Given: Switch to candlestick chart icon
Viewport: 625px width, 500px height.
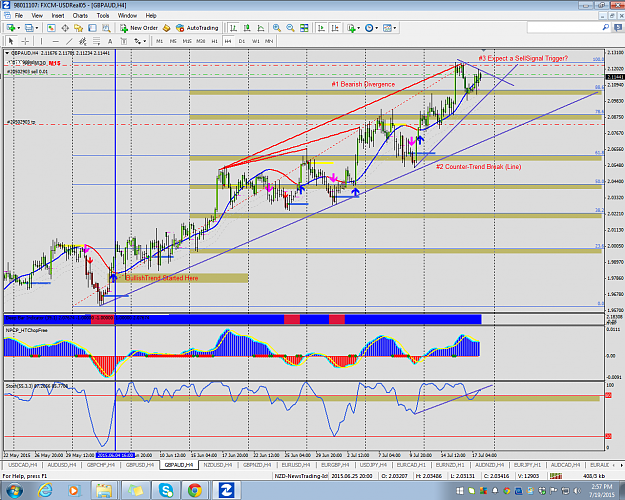Looking at the screenshot, I should click(x=247, y=28).
